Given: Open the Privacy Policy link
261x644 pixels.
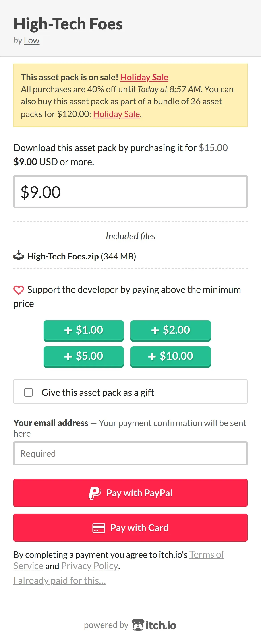Looking at the screenshot, I should point(90,566).
